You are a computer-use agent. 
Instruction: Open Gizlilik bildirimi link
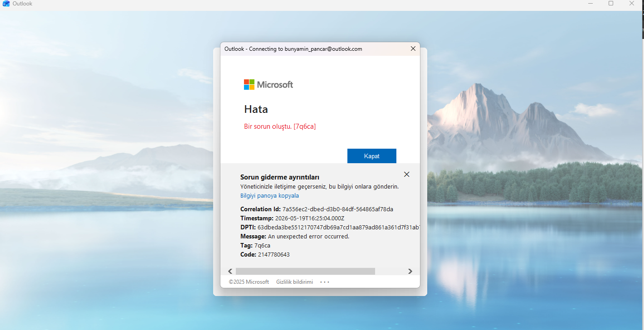coord(295,282)
